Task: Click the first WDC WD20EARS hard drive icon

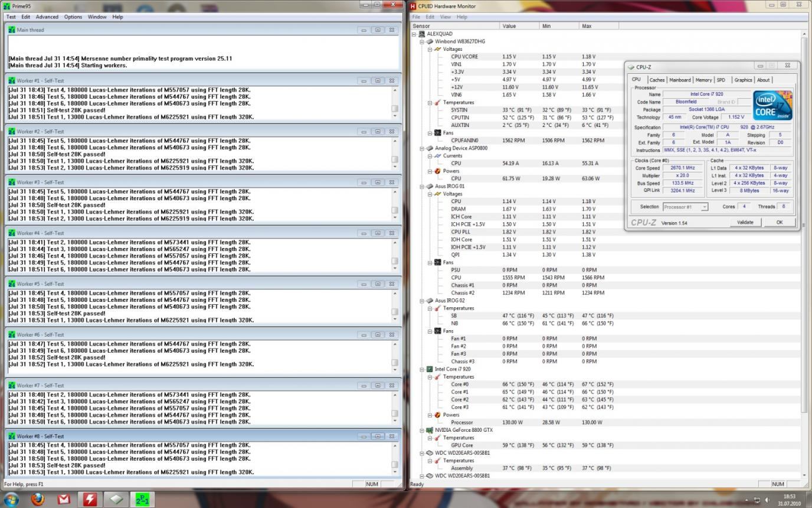Action: (430, 453)
